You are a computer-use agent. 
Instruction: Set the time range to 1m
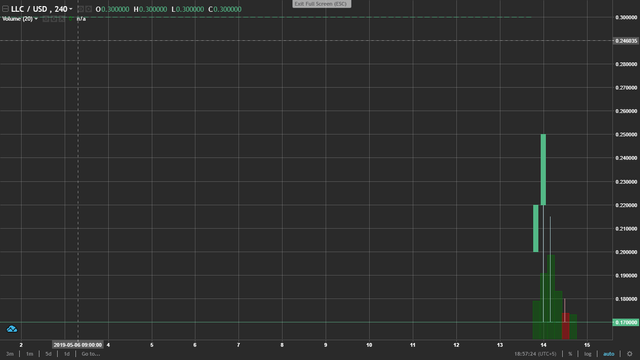[29, 354]
